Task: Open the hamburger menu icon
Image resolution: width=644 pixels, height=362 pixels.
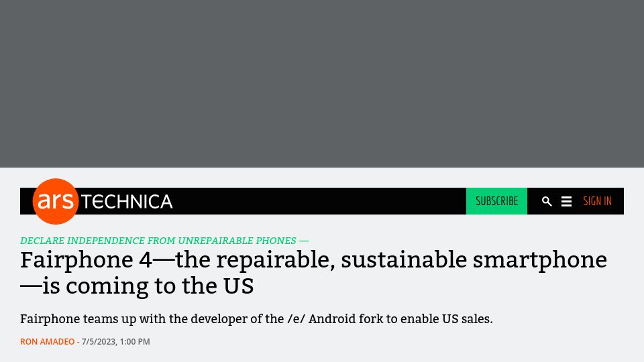Action: pos(566,202)
